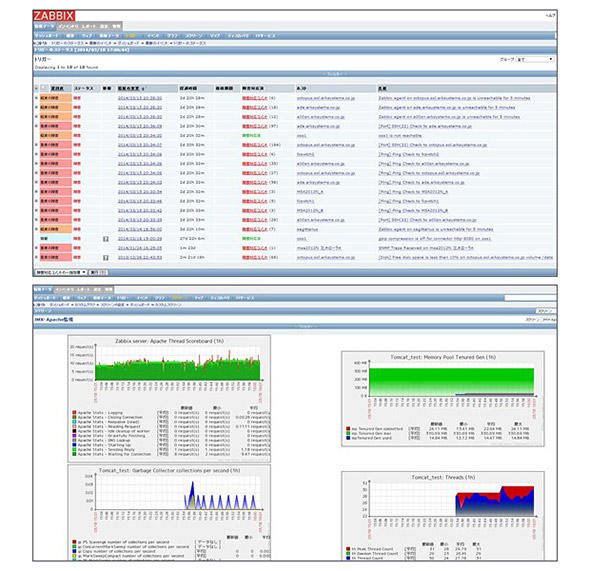This screenshot has width=590, height=571.
Task: Expand the header row toggle icon in trigger table
Action: pyautogui.click(x=36, y=88)
